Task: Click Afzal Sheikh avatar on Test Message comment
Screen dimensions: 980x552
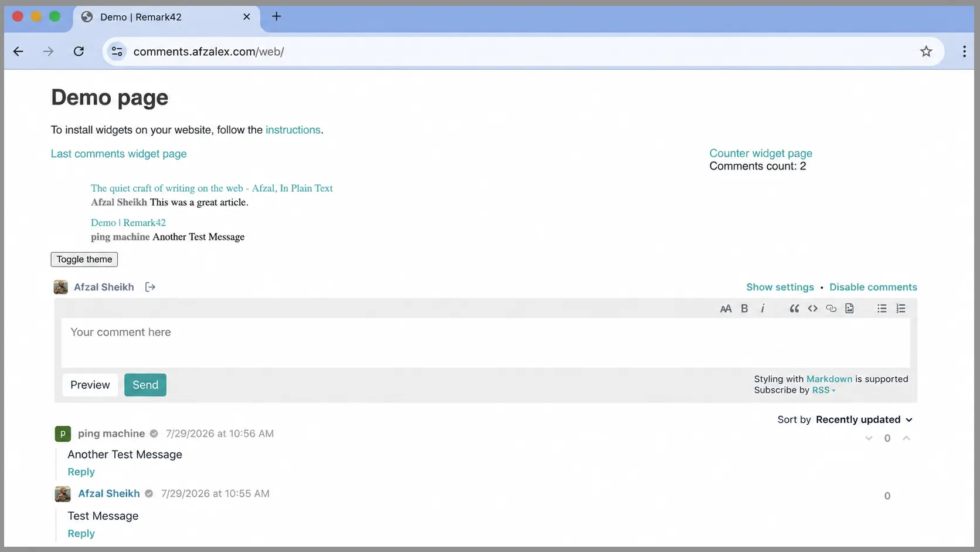Action: click(x=63, y=494)
